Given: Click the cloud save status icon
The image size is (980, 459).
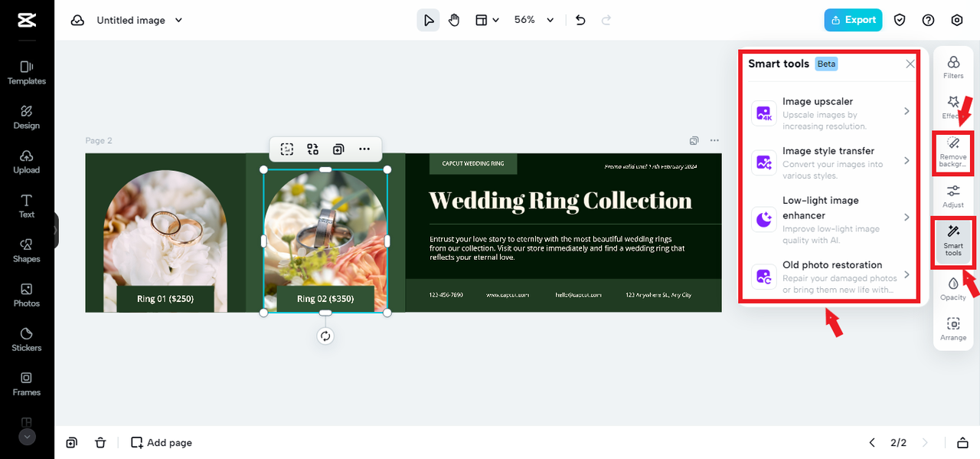Looking at the screenshot, I should [x=77, y=21].
